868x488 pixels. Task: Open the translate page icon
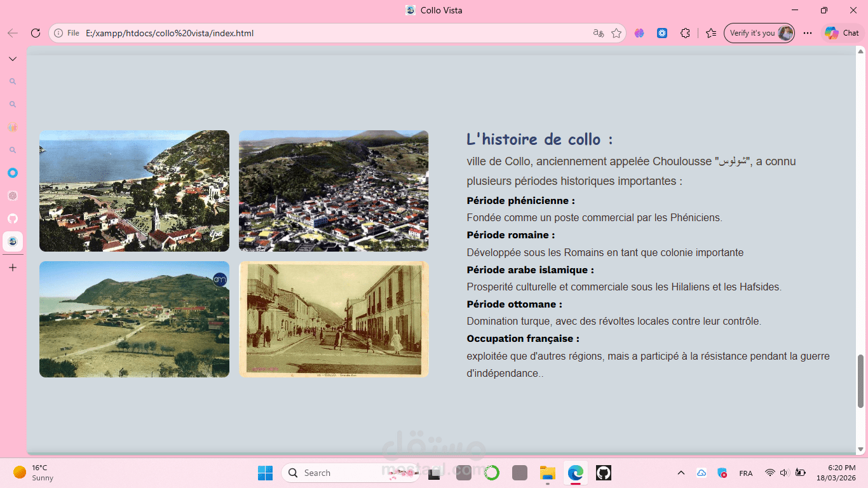click(598, 33)
